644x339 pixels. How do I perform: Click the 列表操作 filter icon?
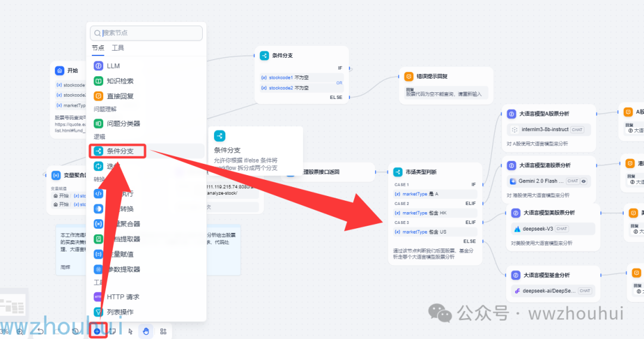tap(98, 312)
